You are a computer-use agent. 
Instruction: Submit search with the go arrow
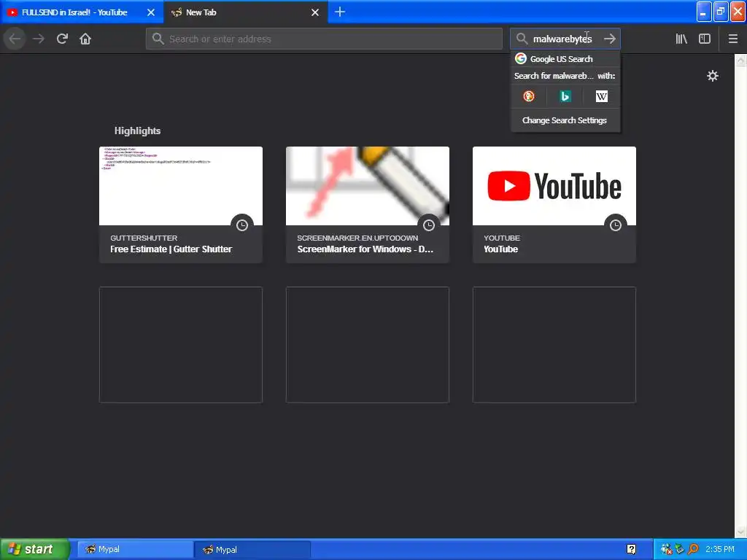click(610, 39)
